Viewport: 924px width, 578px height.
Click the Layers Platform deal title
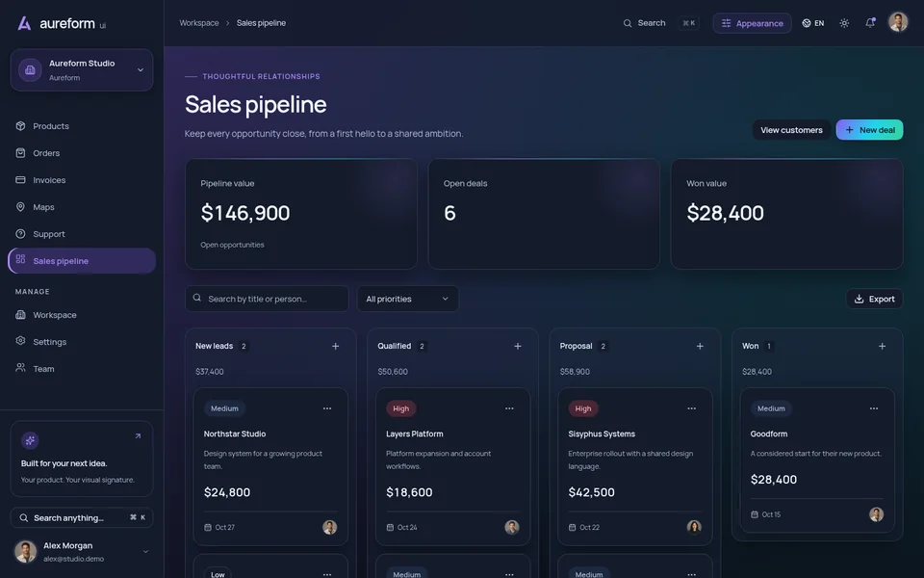tap(414, 433)
